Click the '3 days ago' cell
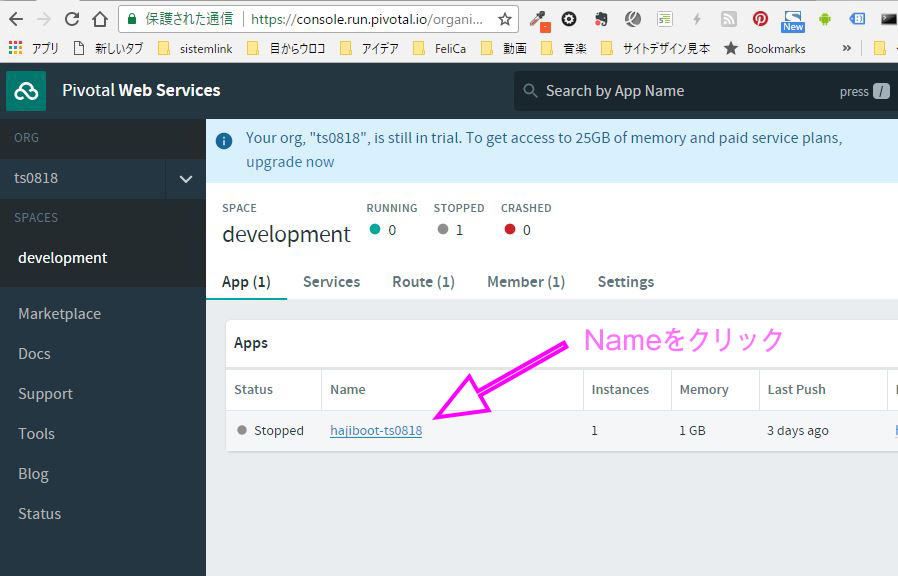The image size is (898, 576). 798,431
